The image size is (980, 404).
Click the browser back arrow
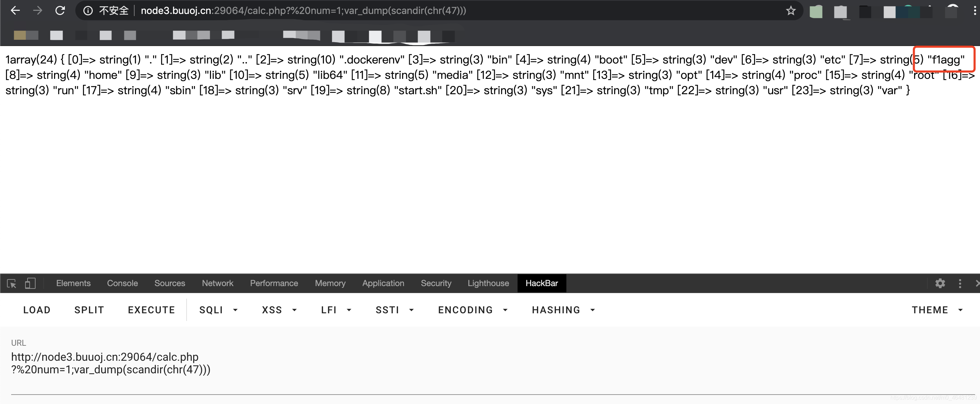(15, 11)
